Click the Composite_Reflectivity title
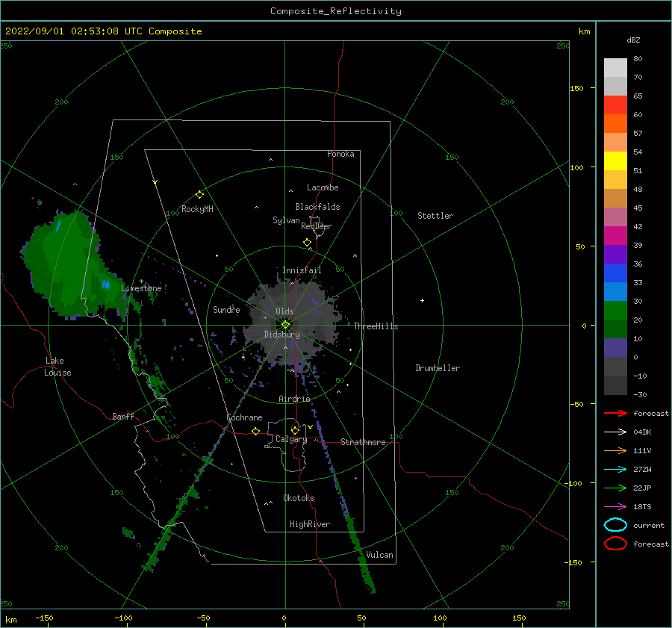This screenshot has height=628, width=672. [x=335, y=11]
